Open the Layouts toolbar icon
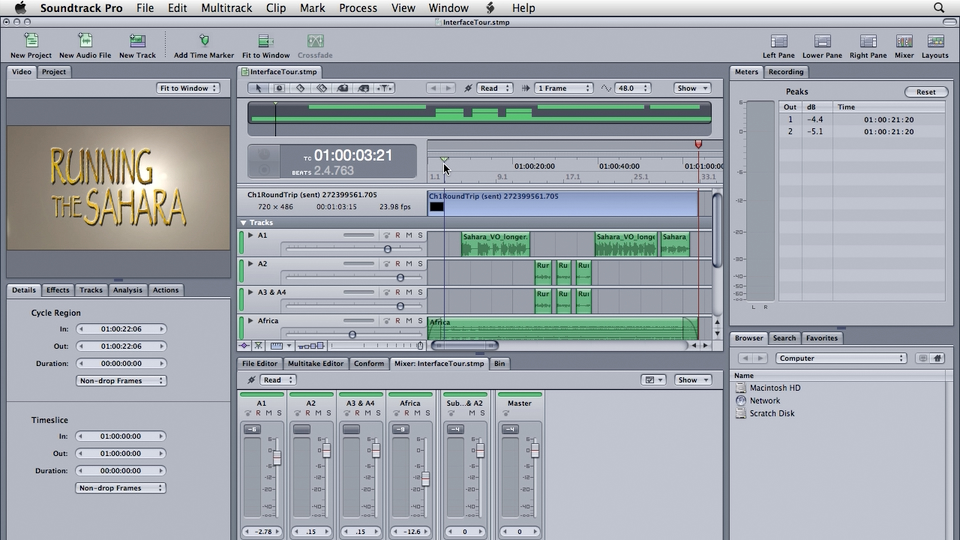Screen dimensions: 960x540 tap(936, 41)
